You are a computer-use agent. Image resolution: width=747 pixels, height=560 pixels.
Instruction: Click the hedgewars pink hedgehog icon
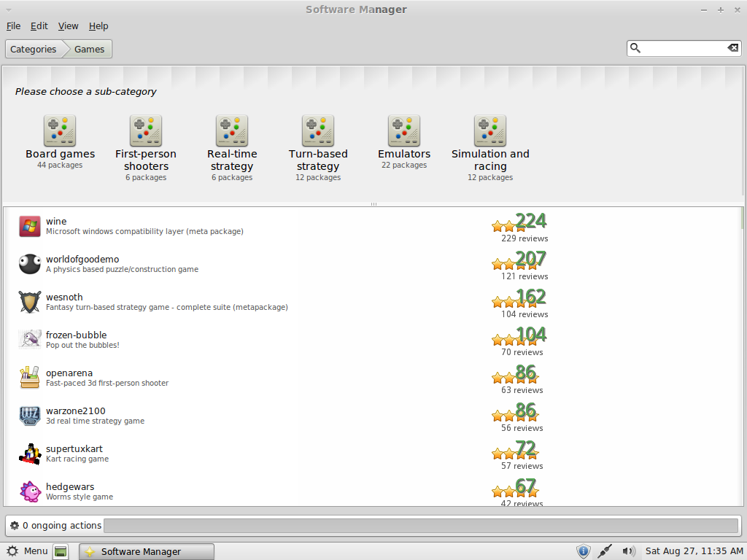29,491
